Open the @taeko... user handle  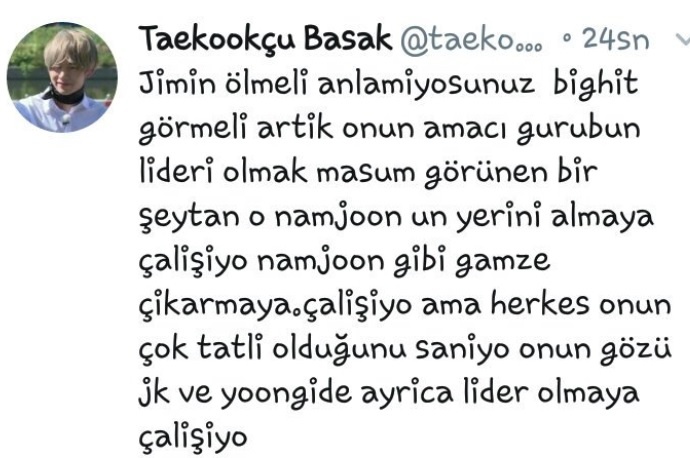pyautogui.click(x=471, y=40)
